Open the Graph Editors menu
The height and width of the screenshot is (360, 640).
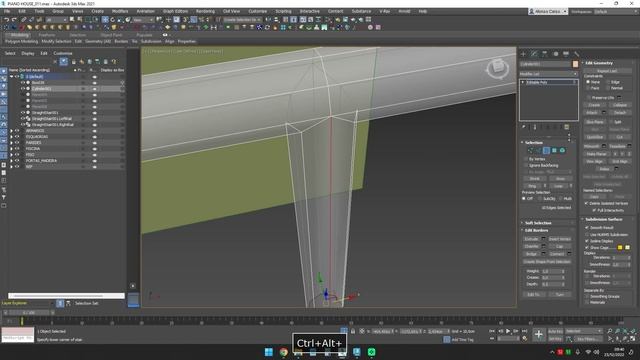coord(175,11)
